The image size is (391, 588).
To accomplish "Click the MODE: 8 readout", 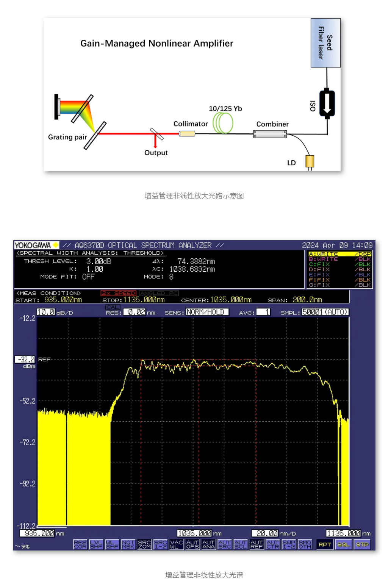I will 171,277.
